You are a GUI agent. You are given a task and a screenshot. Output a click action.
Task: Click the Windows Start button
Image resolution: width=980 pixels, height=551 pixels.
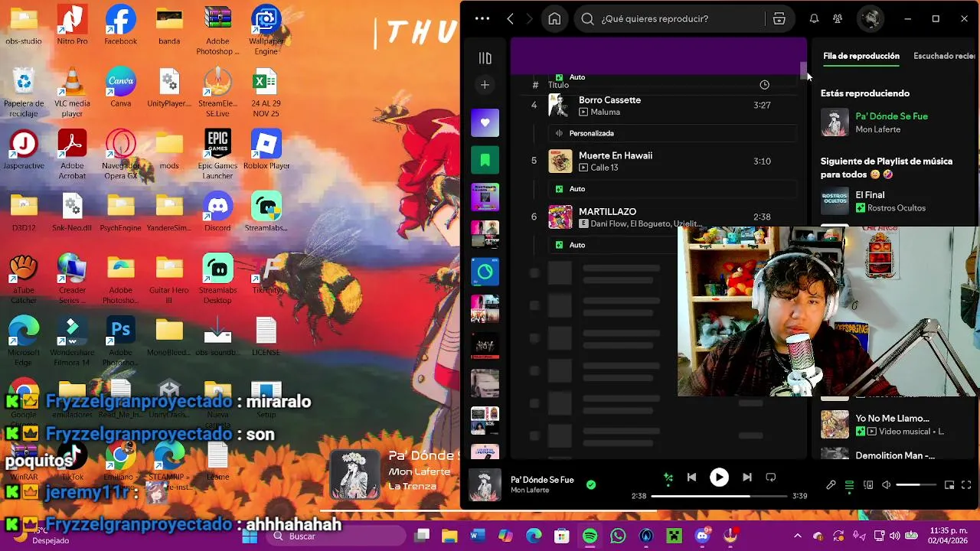tap(250, 536)
